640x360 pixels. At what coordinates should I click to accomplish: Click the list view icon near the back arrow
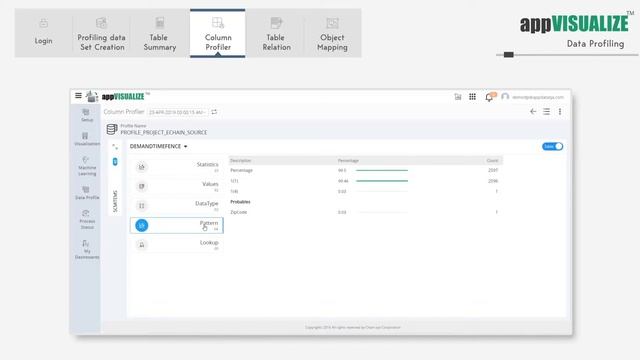pyautogui.click(x=546, y=111)
